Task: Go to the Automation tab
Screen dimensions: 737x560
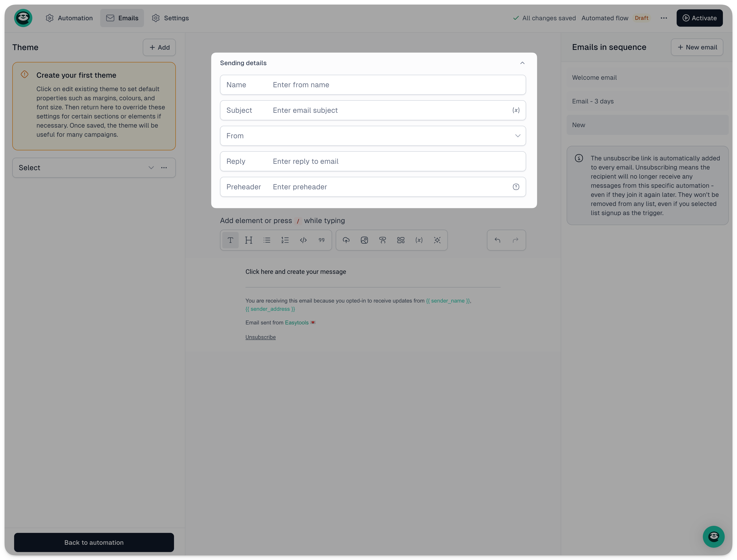Action: click(x=69, y=18)
